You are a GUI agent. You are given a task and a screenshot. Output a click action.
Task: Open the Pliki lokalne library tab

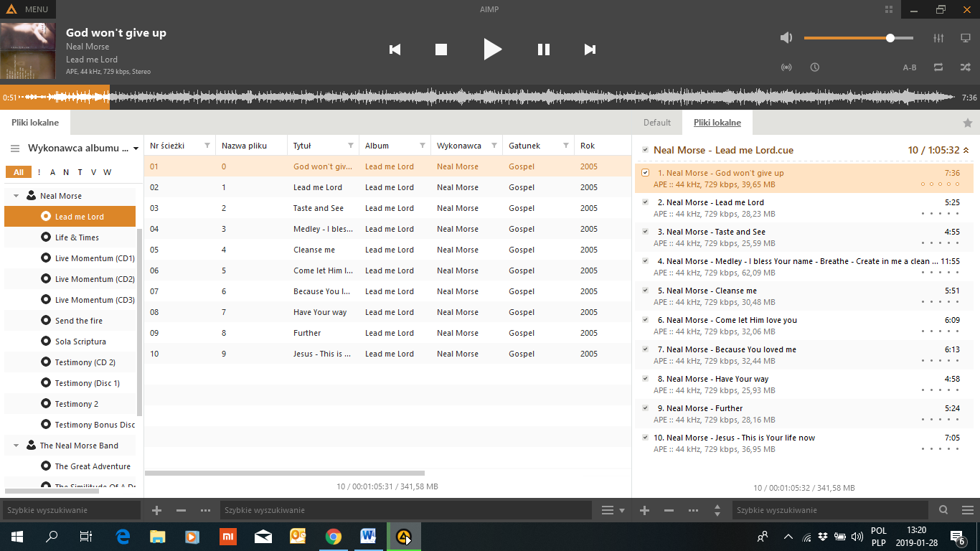pos(35,123)
